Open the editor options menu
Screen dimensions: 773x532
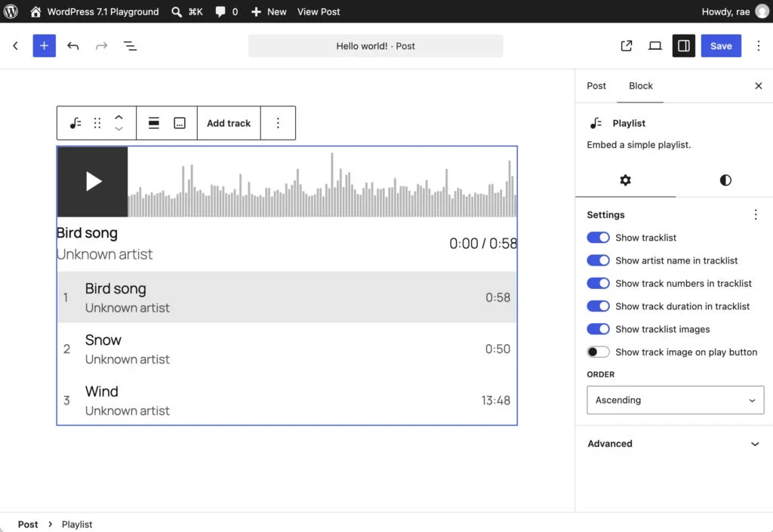click(758, 46)
